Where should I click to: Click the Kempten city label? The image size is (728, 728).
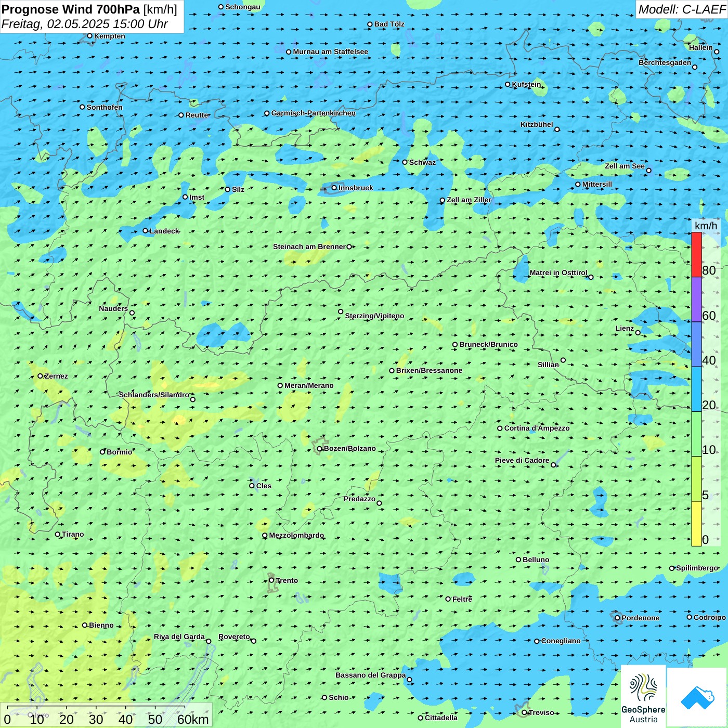click(110, 36)
